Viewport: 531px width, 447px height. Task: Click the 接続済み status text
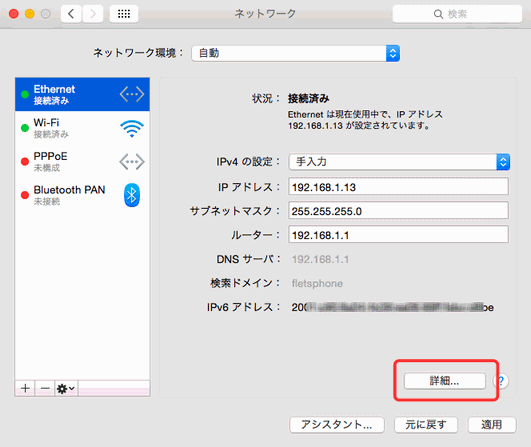coord(309,99)
